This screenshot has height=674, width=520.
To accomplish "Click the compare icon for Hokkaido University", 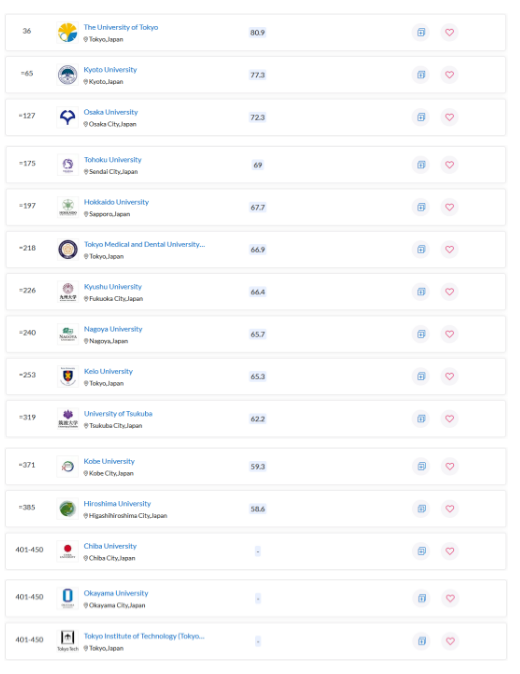I will (421, 207).
